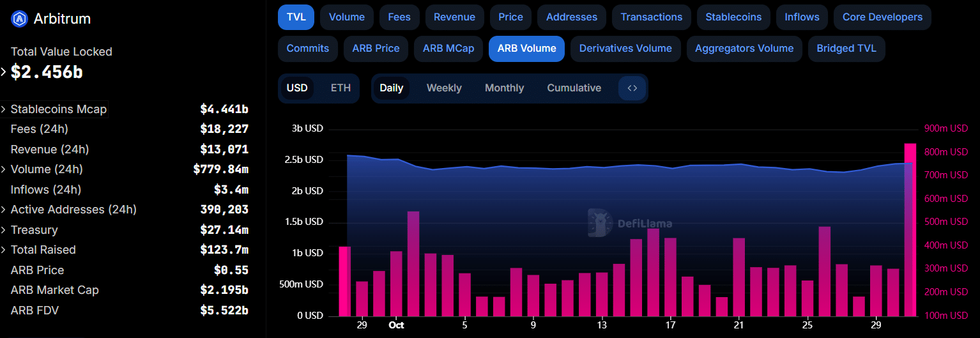Viewport: 980px width, 338px height.
Task: Click the 17 date axis label
Action: 670,325
